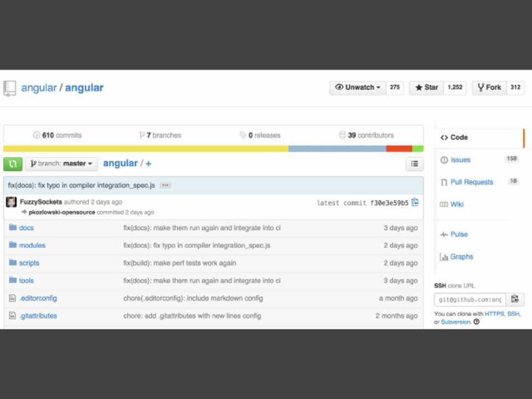Go to the Pulse section

[458, 234]
